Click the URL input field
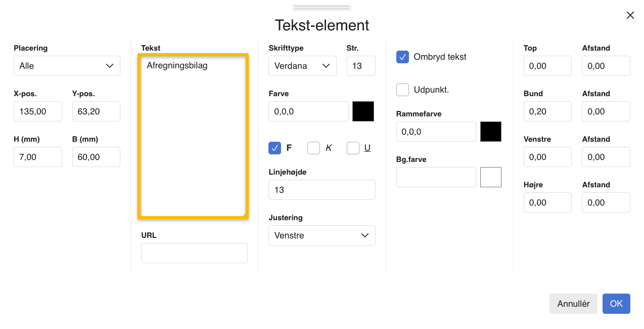Image resolution: width=644 pixels, height=329 pixels. point(194,253)
